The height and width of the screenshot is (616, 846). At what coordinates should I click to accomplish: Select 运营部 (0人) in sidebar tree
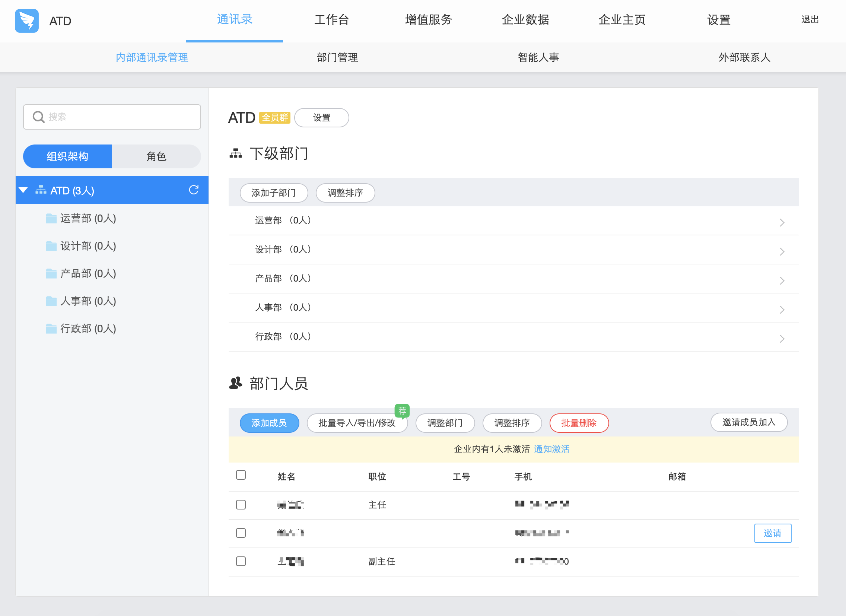click(88, 218)
